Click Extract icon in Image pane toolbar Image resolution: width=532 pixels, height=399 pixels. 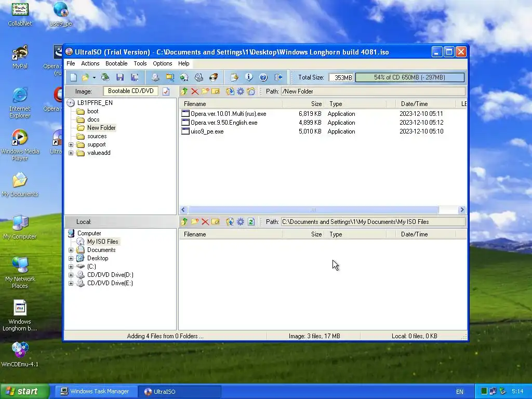point(230,91)
